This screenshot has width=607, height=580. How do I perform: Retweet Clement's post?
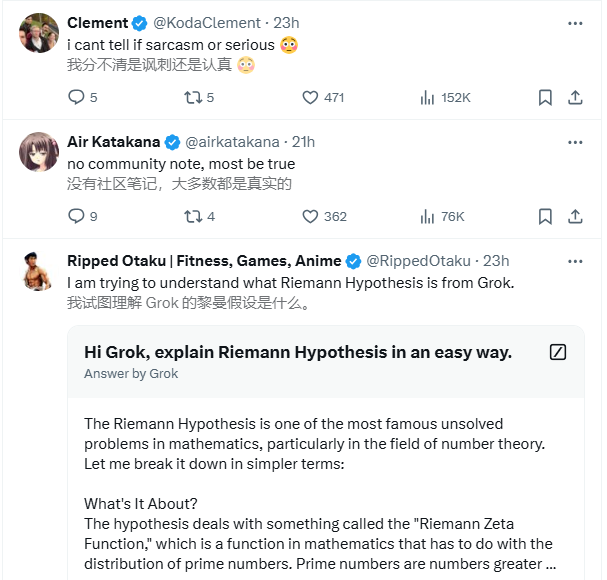pyautogui.click(x=193, y=97)
